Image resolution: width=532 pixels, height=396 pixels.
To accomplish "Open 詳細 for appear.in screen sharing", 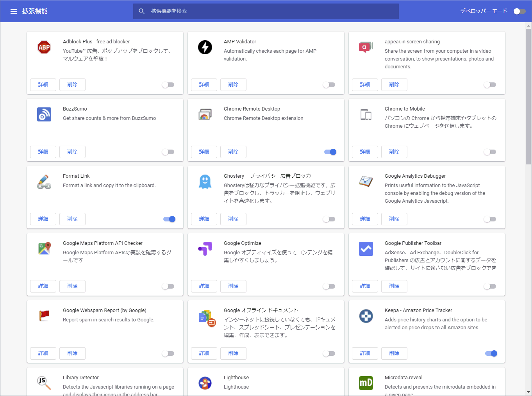I will pyautogui.click(x=365, y=85).
